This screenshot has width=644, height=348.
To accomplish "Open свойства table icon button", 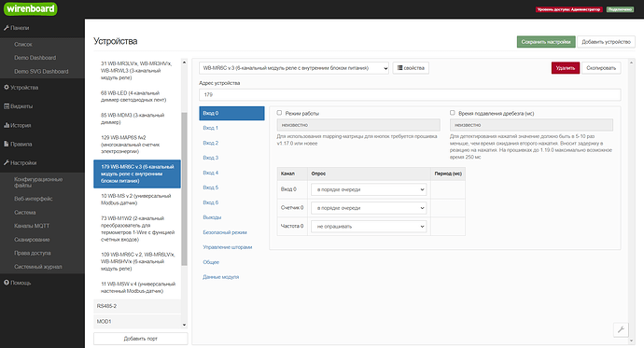I will click(411, 68).
